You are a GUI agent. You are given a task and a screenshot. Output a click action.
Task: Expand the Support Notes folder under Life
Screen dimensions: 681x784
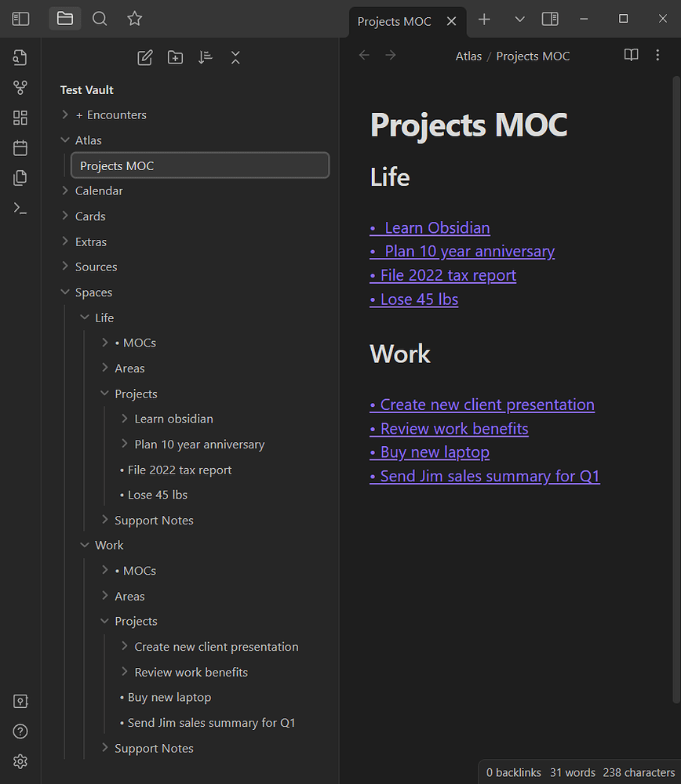[104, 520]
